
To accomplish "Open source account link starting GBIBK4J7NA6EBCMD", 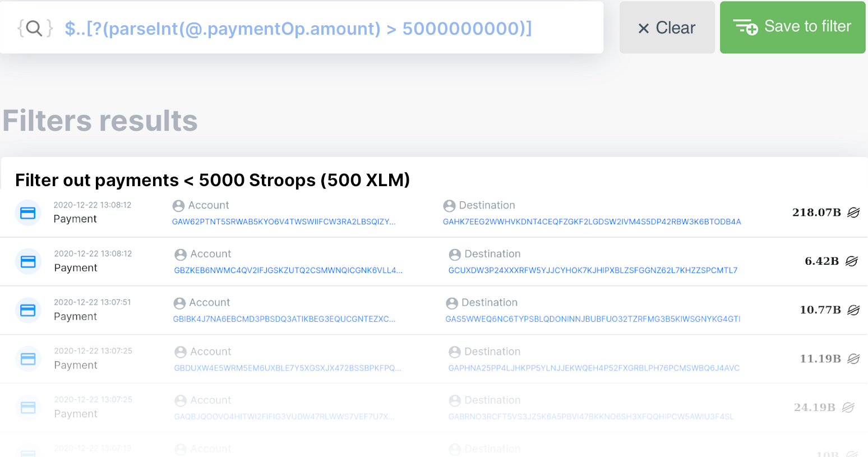I will click(284, 319).
